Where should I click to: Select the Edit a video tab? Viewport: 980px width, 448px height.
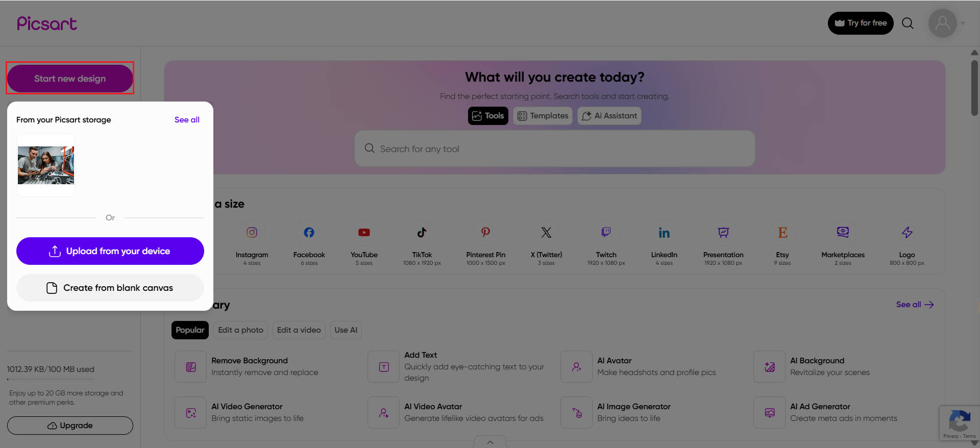(299, 330)
